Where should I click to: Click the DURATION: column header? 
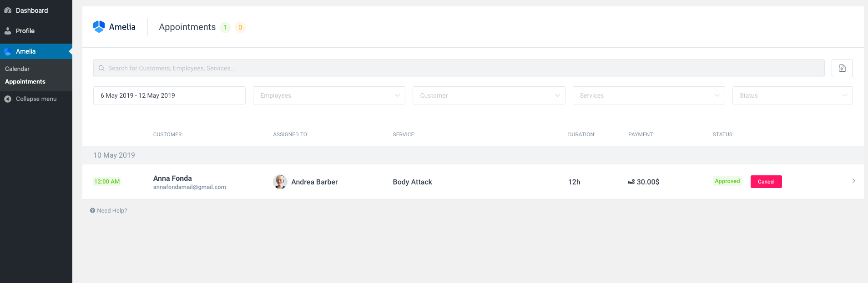point(581,134)
